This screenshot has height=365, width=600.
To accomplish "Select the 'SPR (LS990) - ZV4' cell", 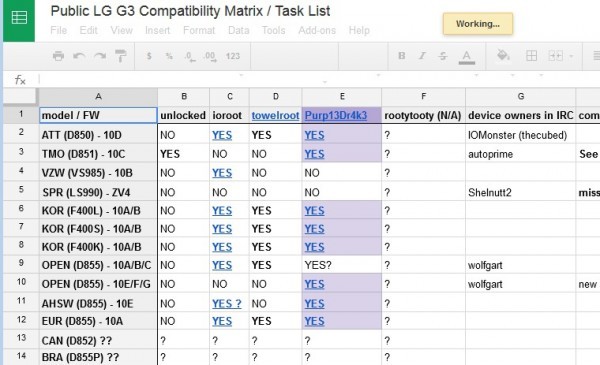I will tap(98, 192).
